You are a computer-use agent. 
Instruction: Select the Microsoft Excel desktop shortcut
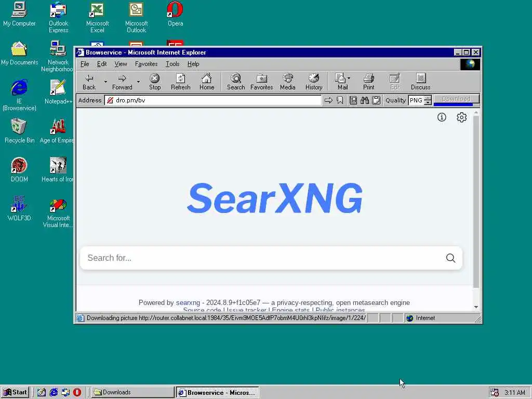tap(97, 17)
